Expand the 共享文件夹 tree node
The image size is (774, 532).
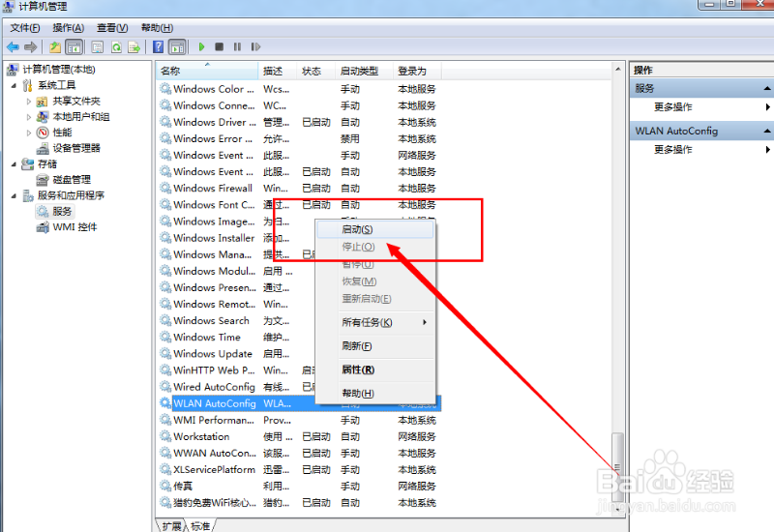(29, 101)
